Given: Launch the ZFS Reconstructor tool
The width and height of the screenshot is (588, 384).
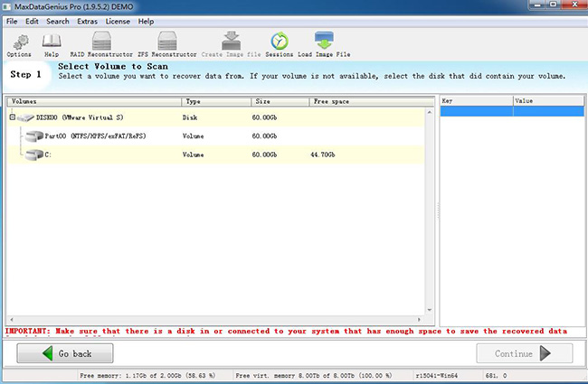Looking at the screenshot, I should coord(166,41).
